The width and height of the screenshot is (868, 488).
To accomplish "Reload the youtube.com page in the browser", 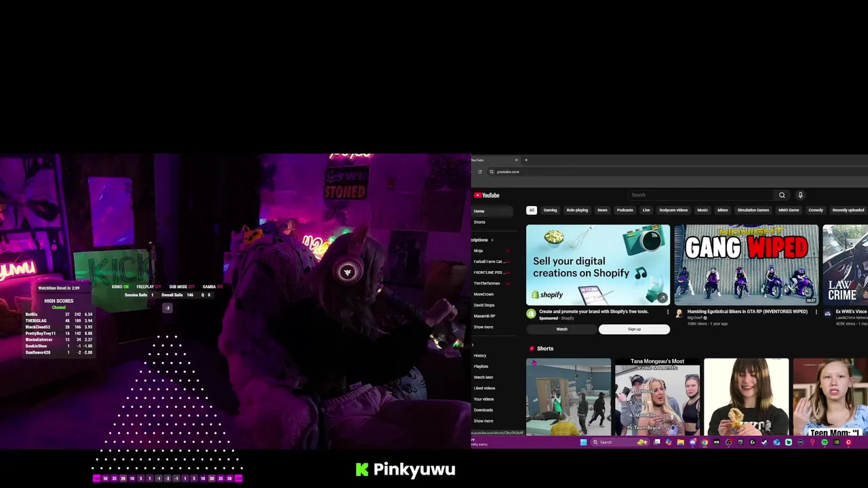I will (x=480, y=171).
